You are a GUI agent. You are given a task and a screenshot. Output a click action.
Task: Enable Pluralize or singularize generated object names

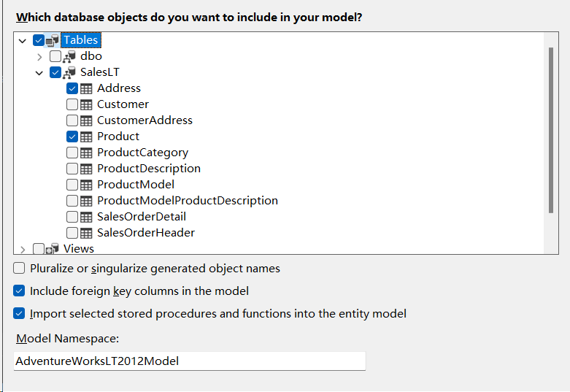[x=19, y=268]
